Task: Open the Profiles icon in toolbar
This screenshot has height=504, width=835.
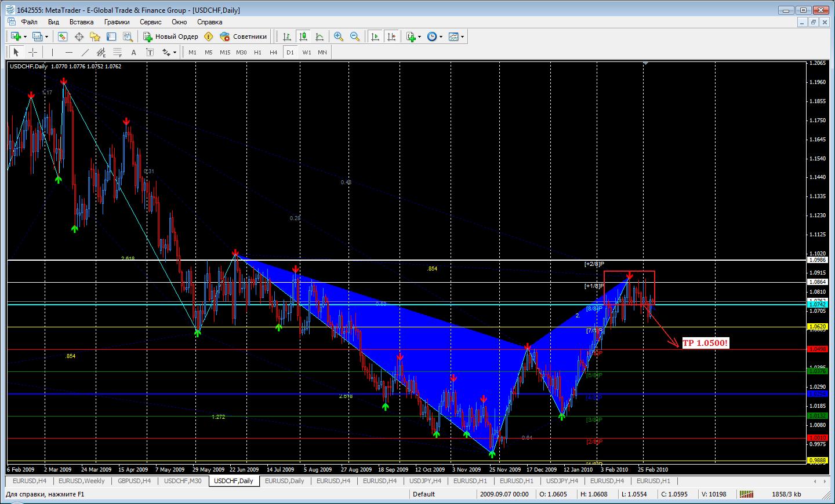Action: [x=38, y=36]
